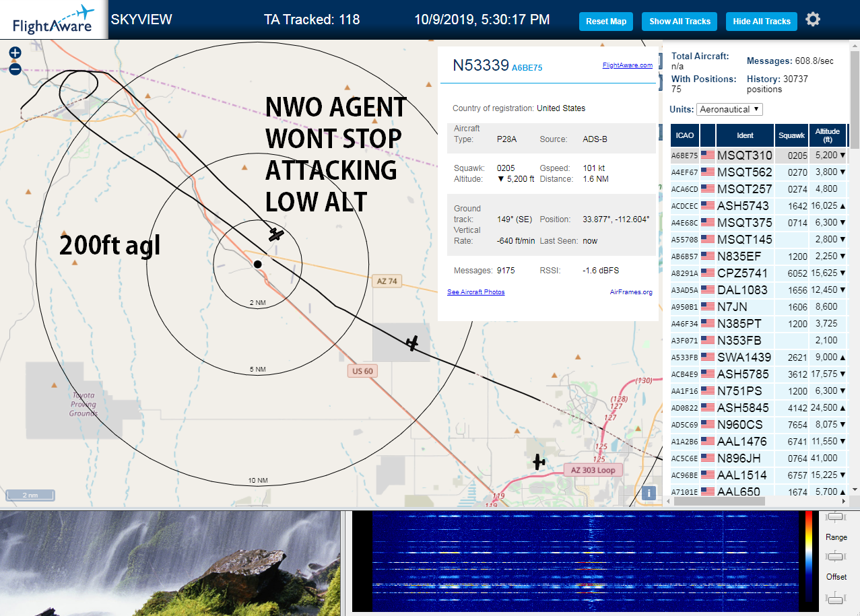Viewport: 860px width, 616px height.
Task: Select the N751PS aircraft row
Action: pyautogui.click(x=758, y=391)
